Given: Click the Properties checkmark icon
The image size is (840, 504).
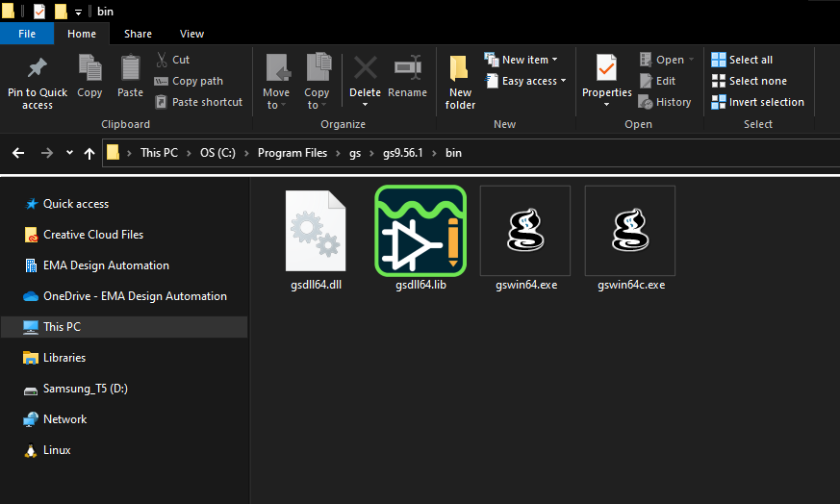Looking at the screenshot, I should [606, 68].
